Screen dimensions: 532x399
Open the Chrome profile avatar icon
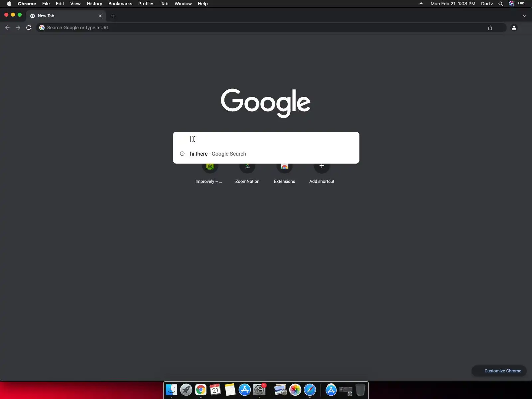point(514,28)
